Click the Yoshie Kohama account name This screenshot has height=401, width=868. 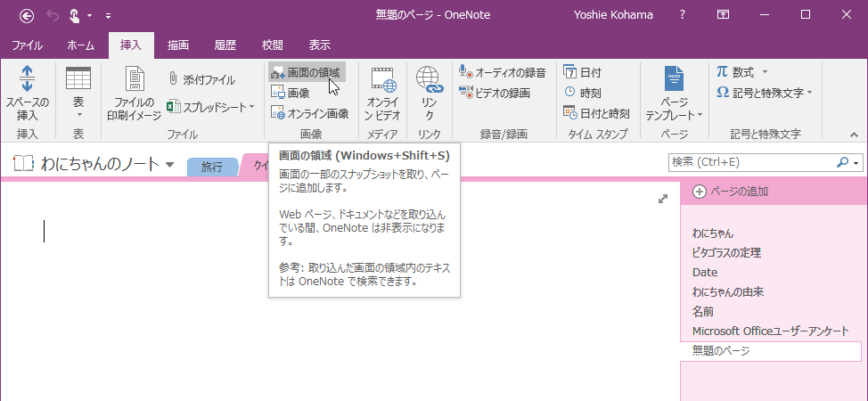(x=615, y=15)
